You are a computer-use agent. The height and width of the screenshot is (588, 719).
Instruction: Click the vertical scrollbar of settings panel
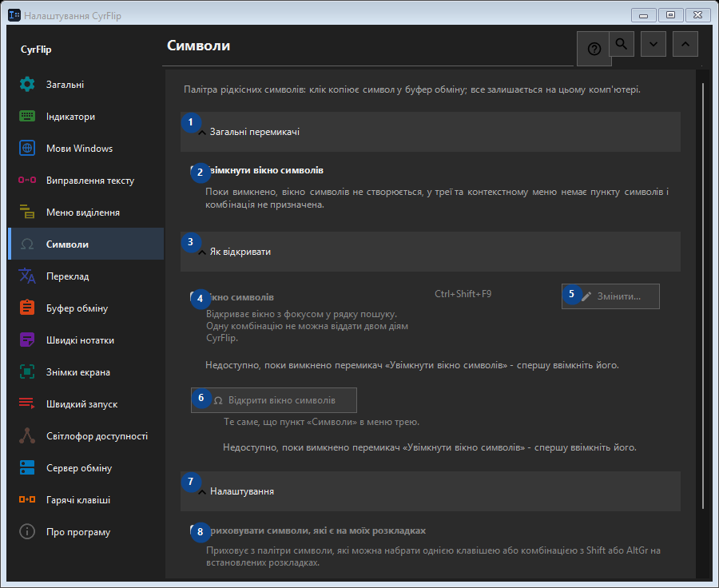pos(703,296)
